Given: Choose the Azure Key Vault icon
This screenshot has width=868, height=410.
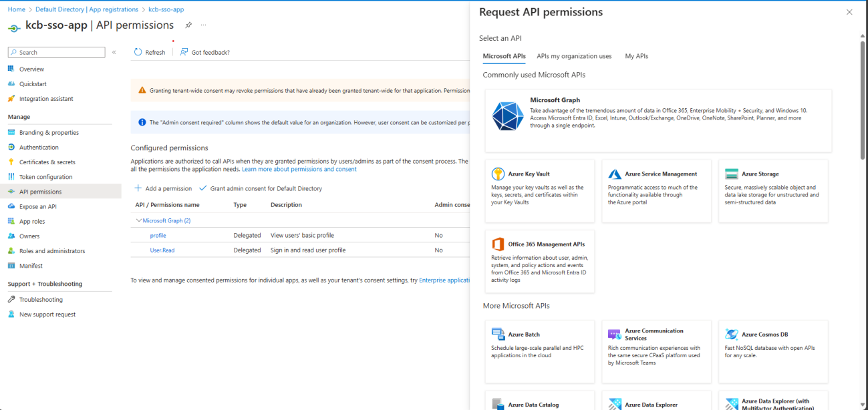Looking at the screenshot, I should tap(498, 174).
